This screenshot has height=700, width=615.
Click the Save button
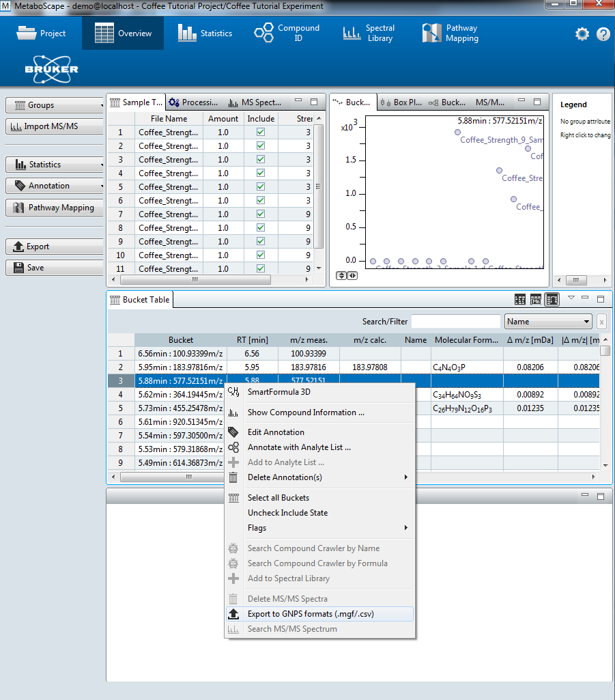coord(55,268)
